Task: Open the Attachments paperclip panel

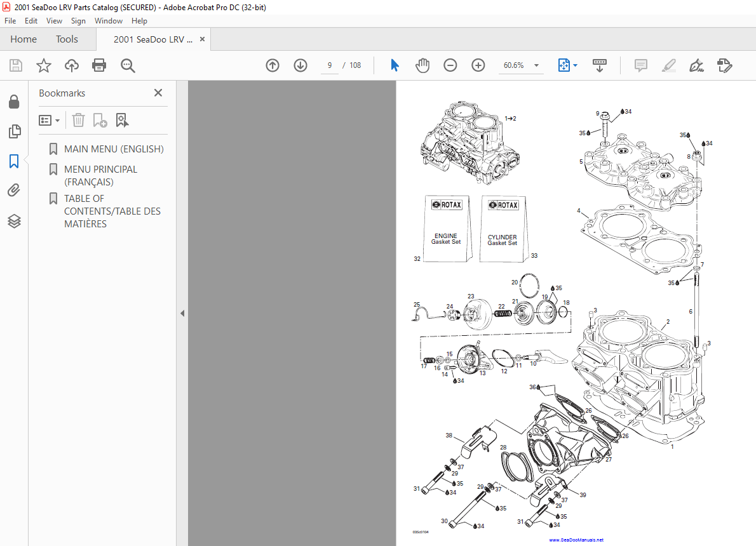Action: pyautogui.click(x=14, y=190)
